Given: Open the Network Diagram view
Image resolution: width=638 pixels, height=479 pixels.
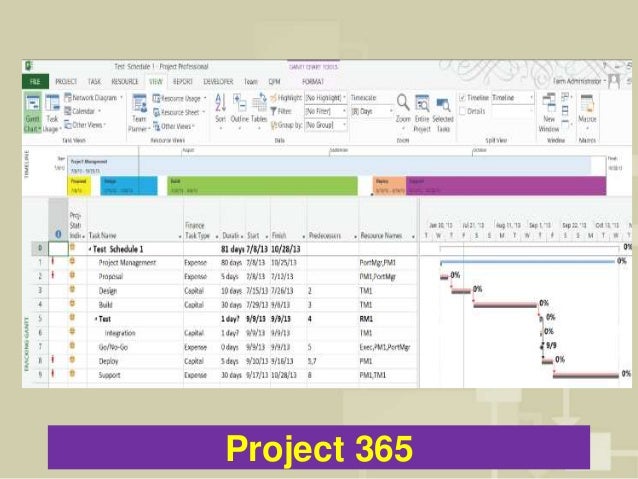Looking at the screenshot, I should coord(94,98).
